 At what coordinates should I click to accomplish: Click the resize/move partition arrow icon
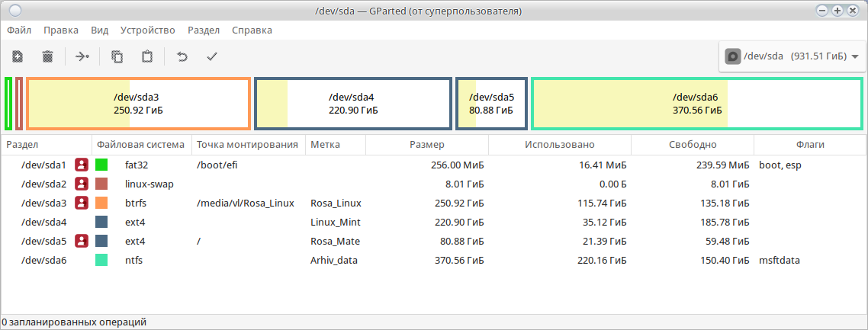click(x=82, y=56)
